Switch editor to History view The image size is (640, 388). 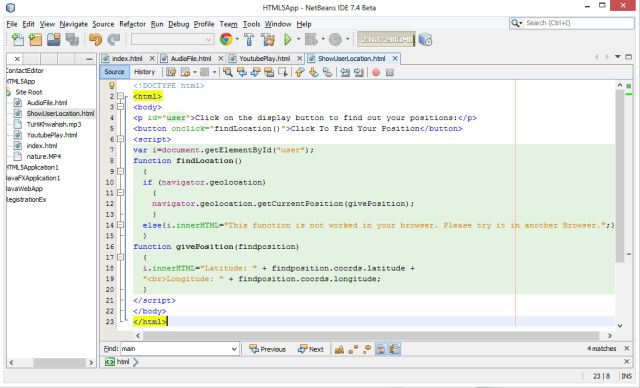pos(144,72)
